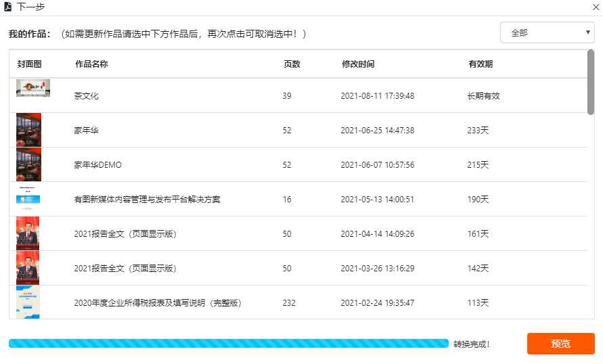Click the PDF app icon in title bar
The height and width of the screenshot is (364, 603).
point(7,7)
